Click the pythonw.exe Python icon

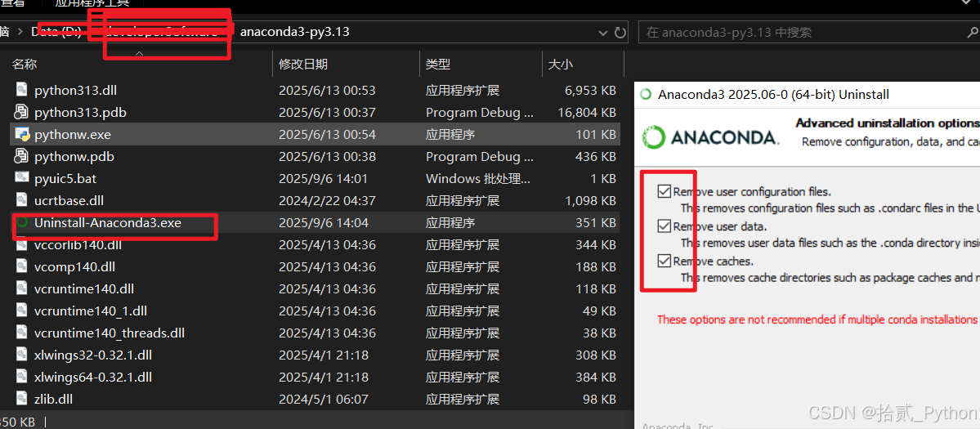tap(21, 134)
